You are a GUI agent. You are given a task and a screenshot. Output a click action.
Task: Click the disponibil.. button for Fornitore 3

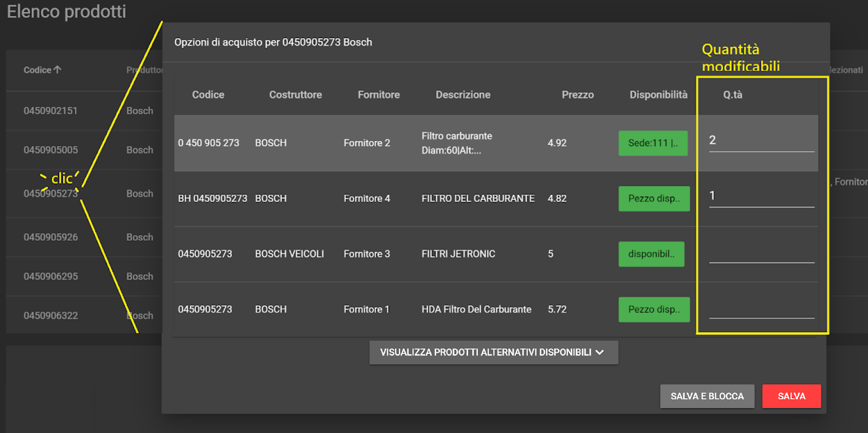(x=652, y=254)
